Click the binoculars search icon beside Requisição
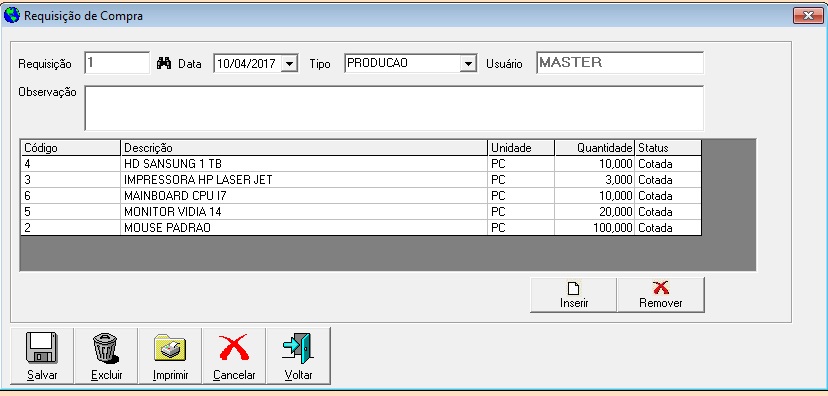828x396 pixels. (x=164, y=63)
